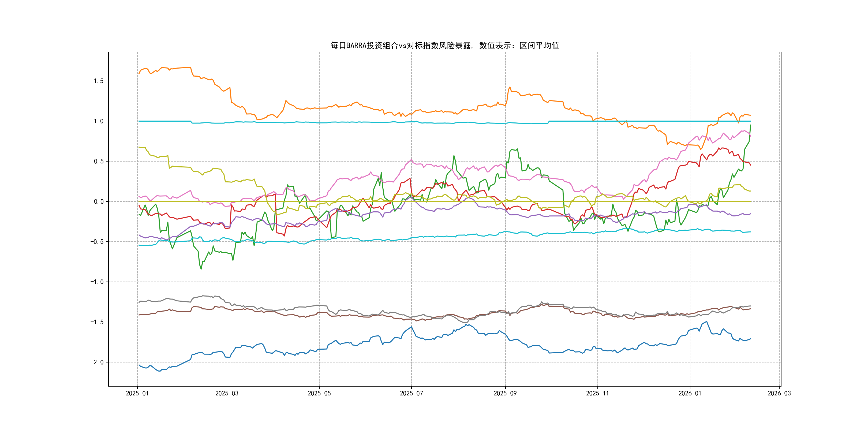Click the -2.0 y-axis tick label
Viewport: 868px width, 434px height.
[97, 362]
